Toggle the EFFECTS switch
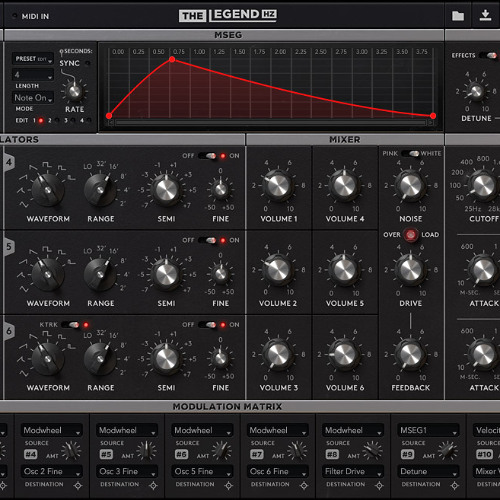The width and height of the screenshot is (500, 500). tap(489, 55)
